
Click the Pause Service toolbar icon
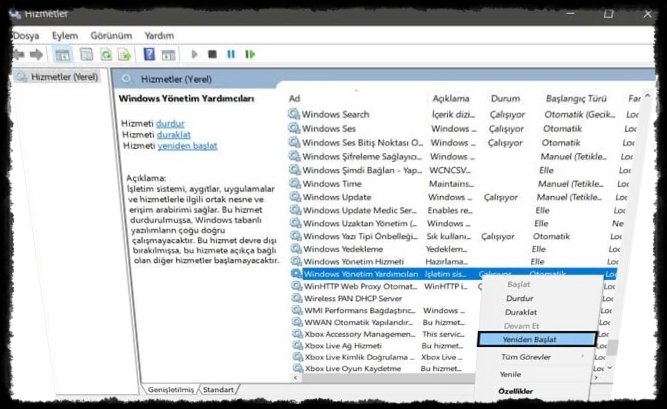tap(231, 54)
